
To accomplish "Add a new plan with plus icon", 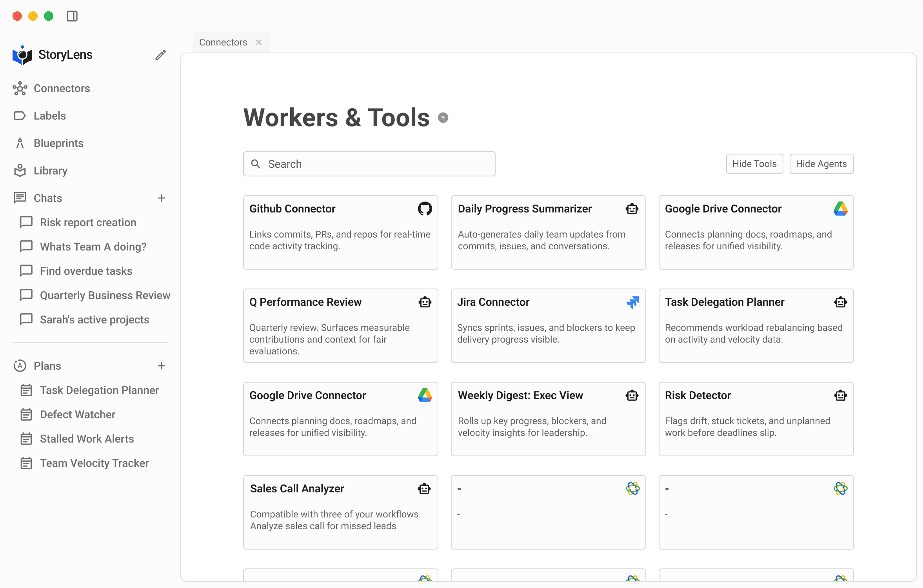I will (x=161, y=366).
